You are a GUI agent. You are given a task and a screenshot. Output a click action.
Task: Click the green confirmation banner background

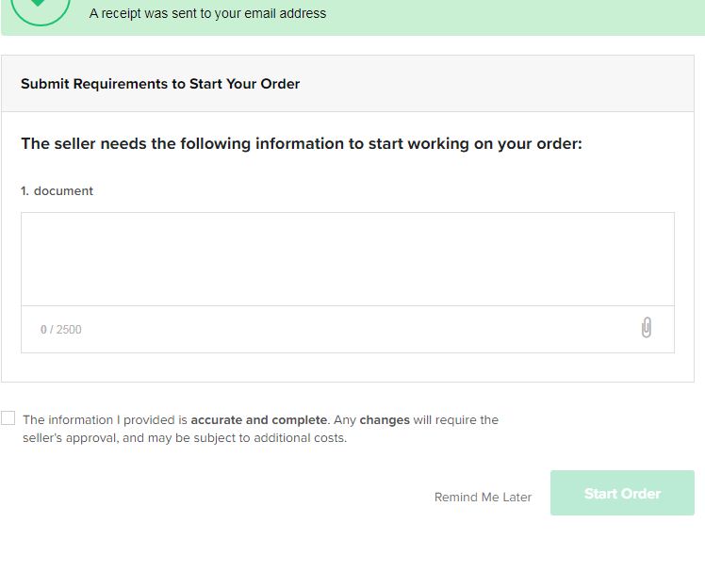pos(495,16)
